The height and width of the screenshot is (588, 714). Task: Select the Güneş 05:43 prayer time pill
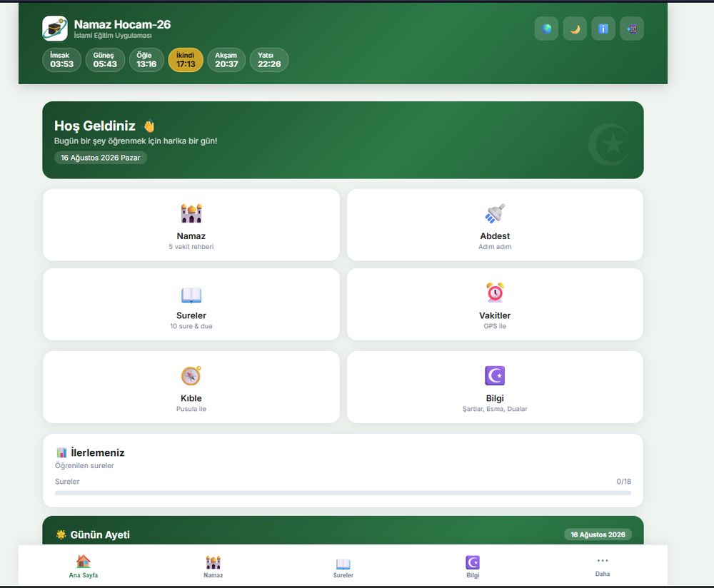point(105,60)
